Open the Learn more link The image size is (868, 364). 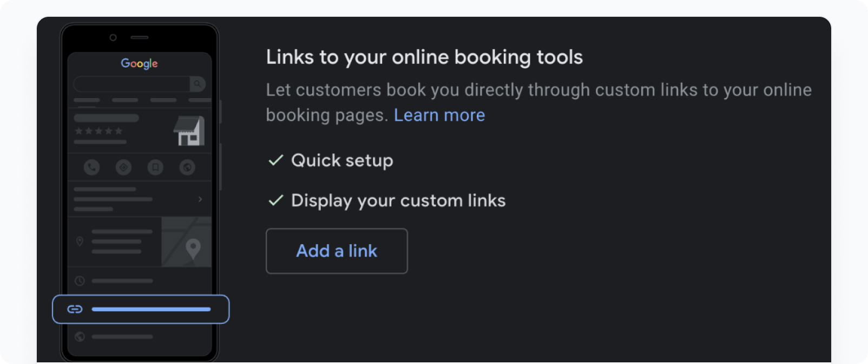[439, 115]
